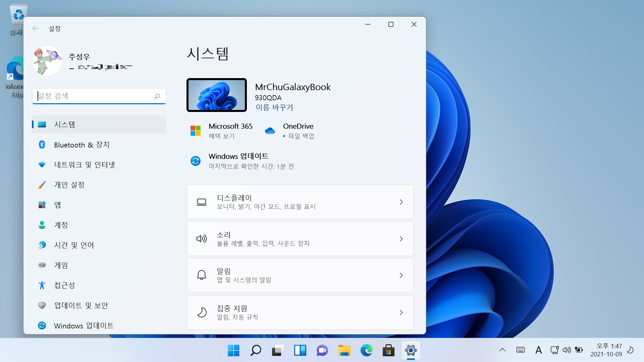Open Microsoft Store from the taskbar
The width and height of the screenshot is (644, 362).
click(x=388, y=351)
